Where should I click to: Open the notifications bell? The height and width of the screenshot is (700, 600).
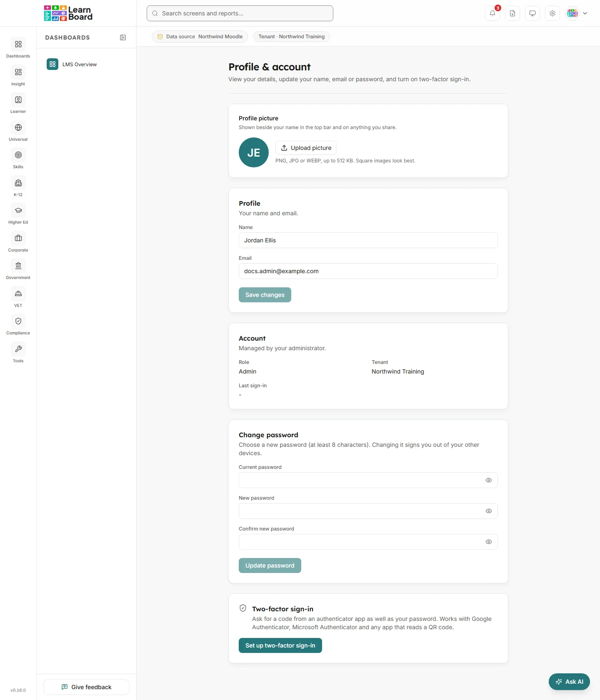click(x=492, y=13)
